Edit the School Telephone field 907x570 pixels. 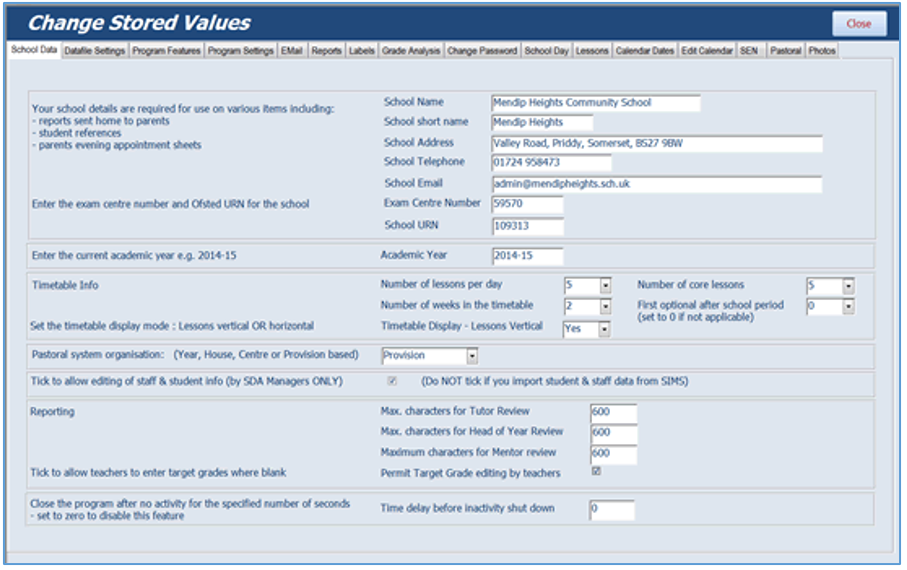tap(551, 163)
